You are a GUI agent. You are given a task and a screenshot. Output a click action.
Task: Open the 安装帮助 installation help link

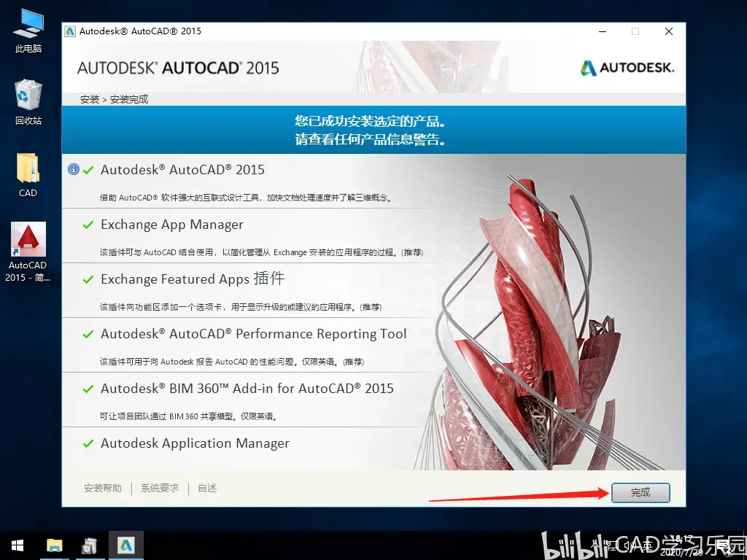tap(102, 488)
